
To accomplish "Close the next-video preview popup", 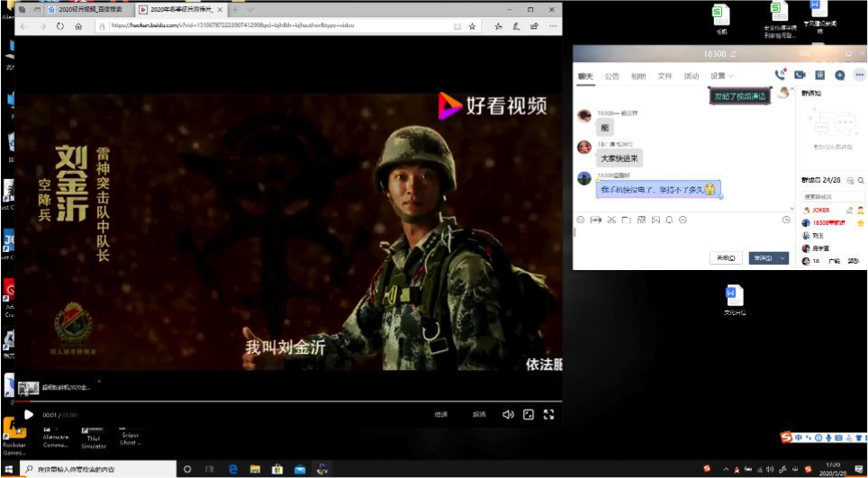I will (99, 381).
